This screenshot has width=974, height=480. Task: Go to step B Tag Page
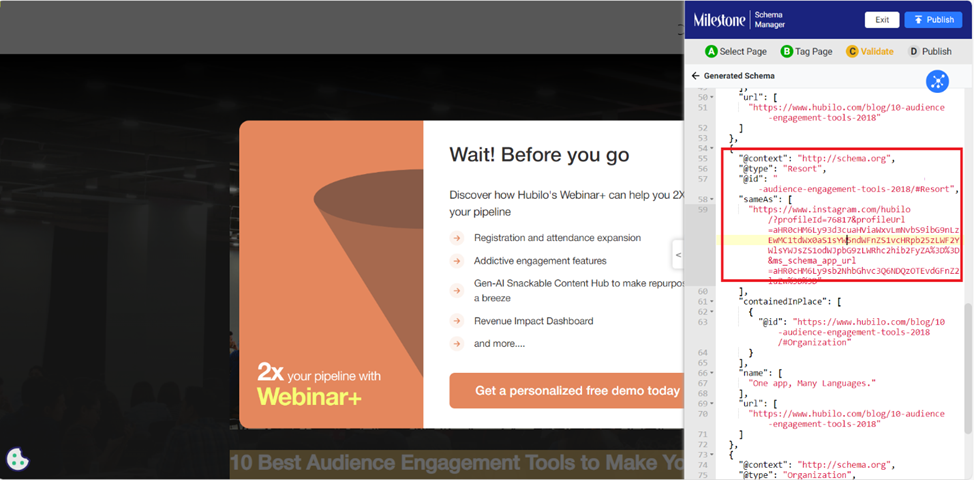(806, 52)
